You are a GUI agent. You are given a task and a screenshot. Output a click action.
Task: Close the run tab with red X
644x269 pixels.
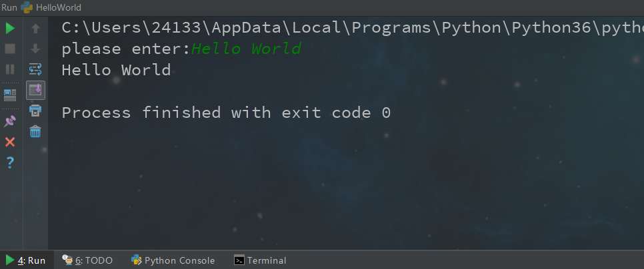[10, 142]
